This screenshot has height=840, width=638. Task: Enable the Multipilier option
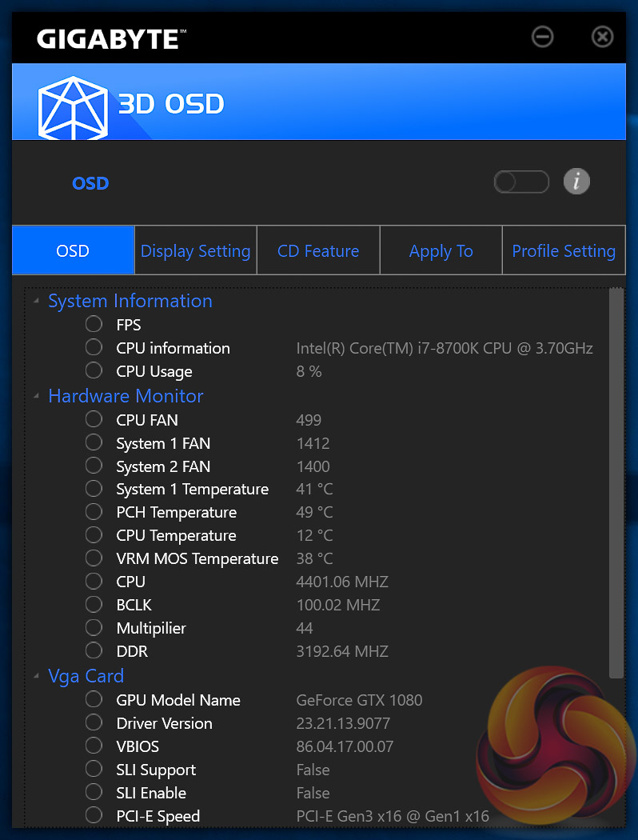tap(94, 626)
